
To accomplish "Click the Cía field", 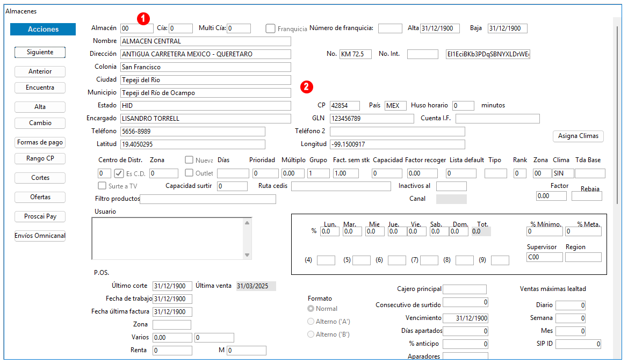I will [x=181, y=28].
